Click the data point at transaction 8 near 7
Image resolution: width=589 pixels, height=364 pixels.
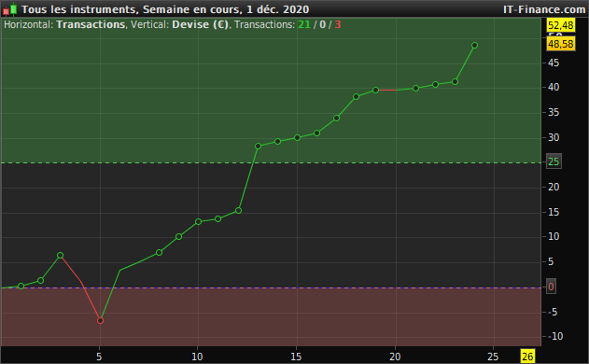pos(159,252)
